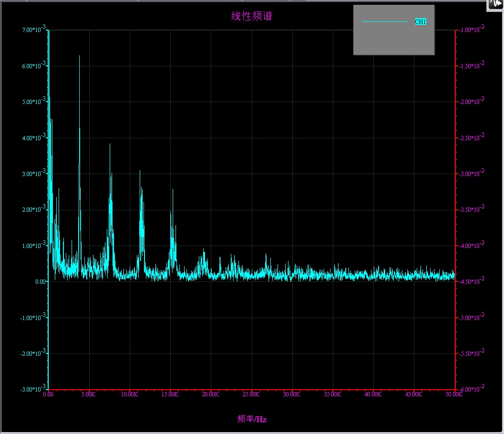The width and height of the screenshot is (504, 434).
Task: Click the -4.00*10^-2 right axis label
Action: [471, 245]
